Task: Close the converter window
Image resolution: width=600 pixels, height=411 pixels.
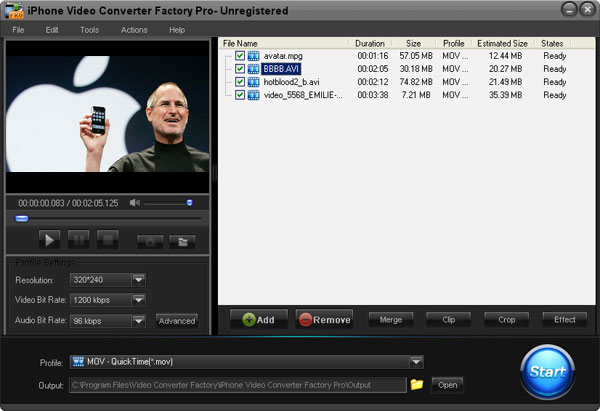Action: [x=587, y=10]
